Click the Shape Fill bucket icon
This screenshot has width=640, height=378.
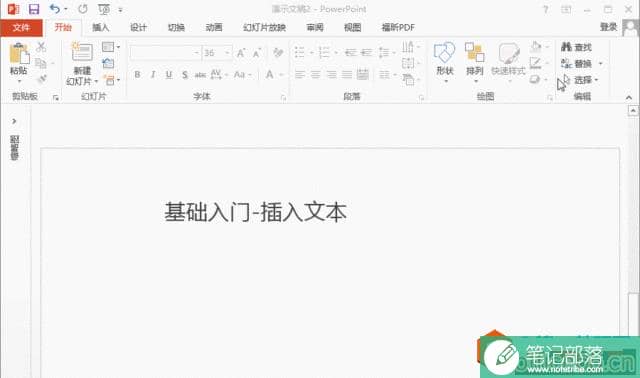(536, 47)
